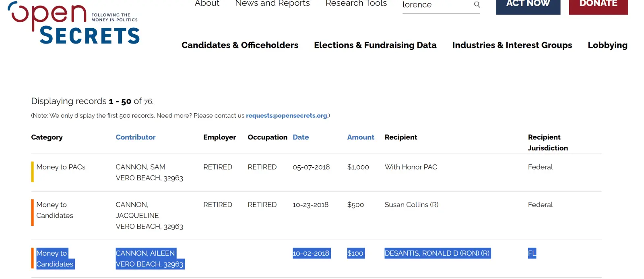Open the Lobbying menu
644x279 pixels.
[x=607, y=45]
